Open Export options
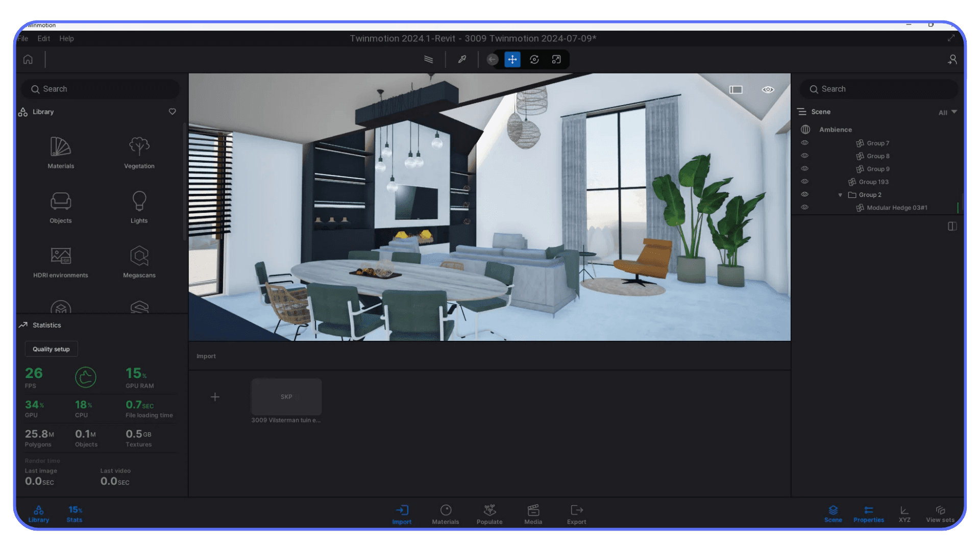Viewport: 980px width, 551px height. click(576, 514)
